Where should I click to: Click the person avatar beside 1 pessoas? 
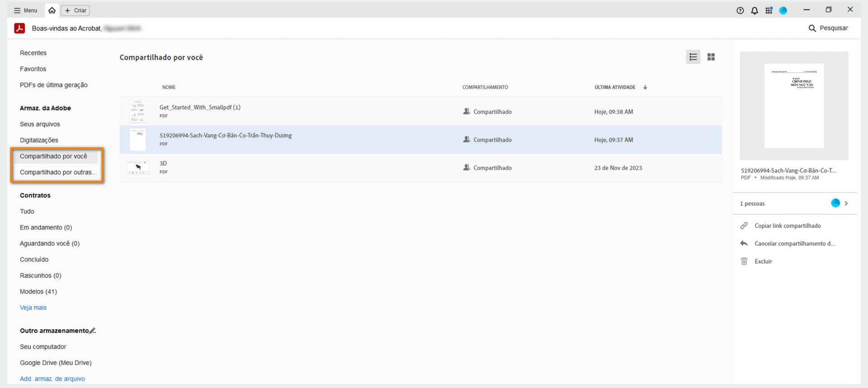[835, 203]
